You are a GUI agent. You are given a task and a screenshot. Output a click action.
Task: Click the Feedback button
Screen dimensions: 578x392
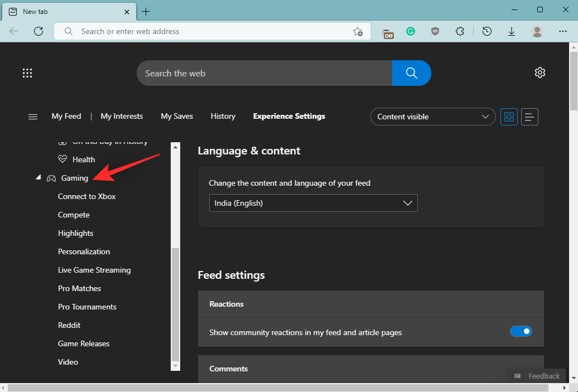coord(536,376)
